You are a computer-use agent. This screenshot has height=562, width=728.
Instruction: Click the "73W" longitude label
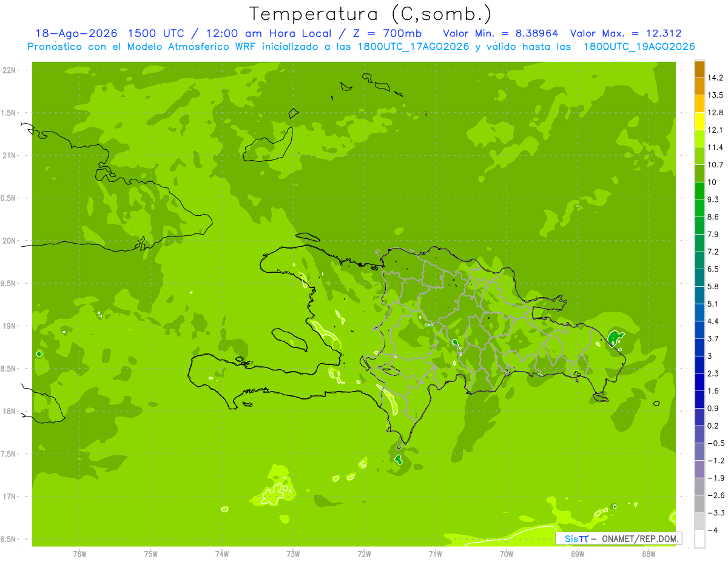click(x=293, y=554)
